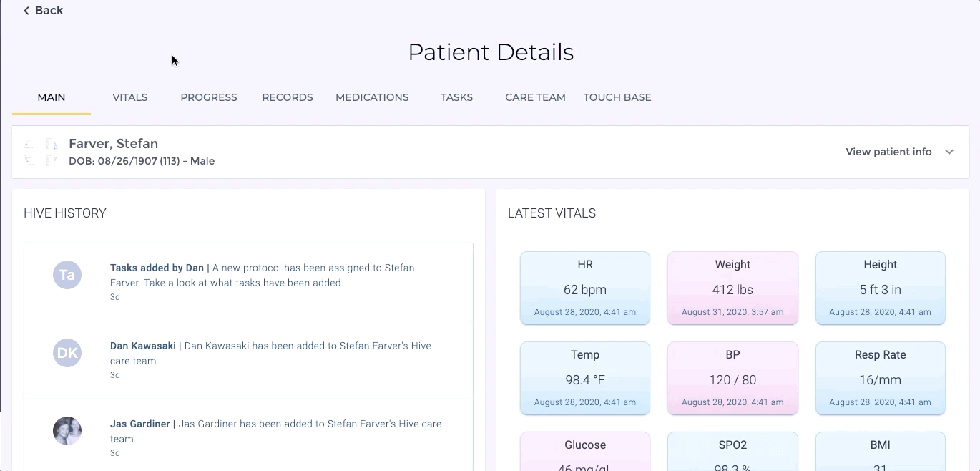Open the Tasks tab

tap(456, 97)
